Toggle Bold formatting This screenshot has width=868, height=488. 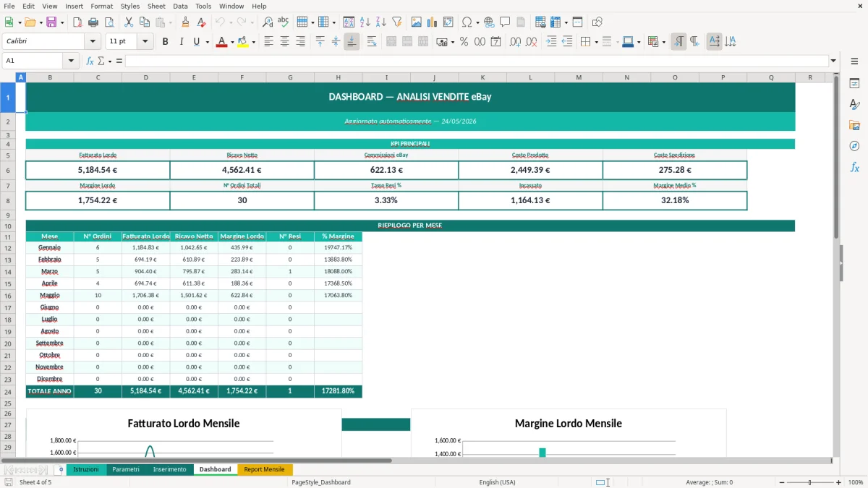pyautogui.click(x=166, y=42)
